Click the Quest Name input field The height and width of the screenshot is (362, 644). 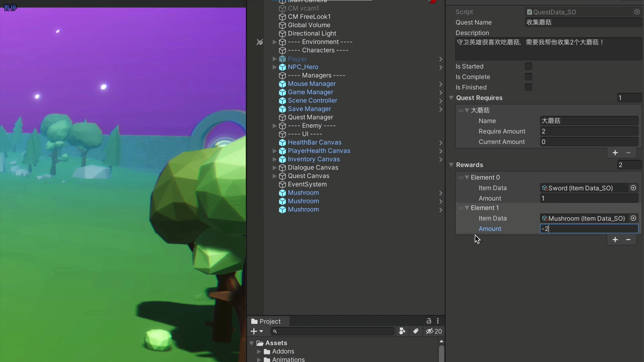[x=583, y=22]
